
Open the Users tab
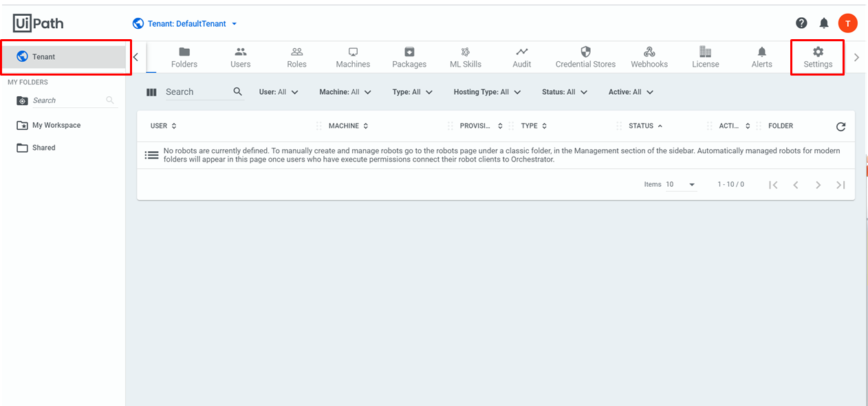tap(241, 57)
